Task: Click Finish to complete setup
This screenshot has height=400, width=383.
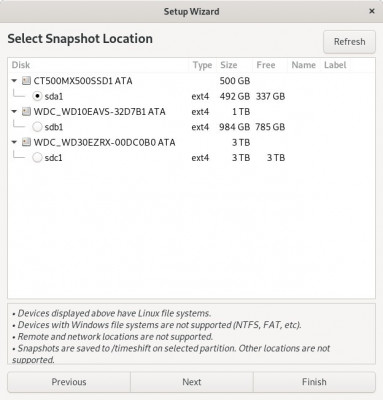Action: (314, 382)
